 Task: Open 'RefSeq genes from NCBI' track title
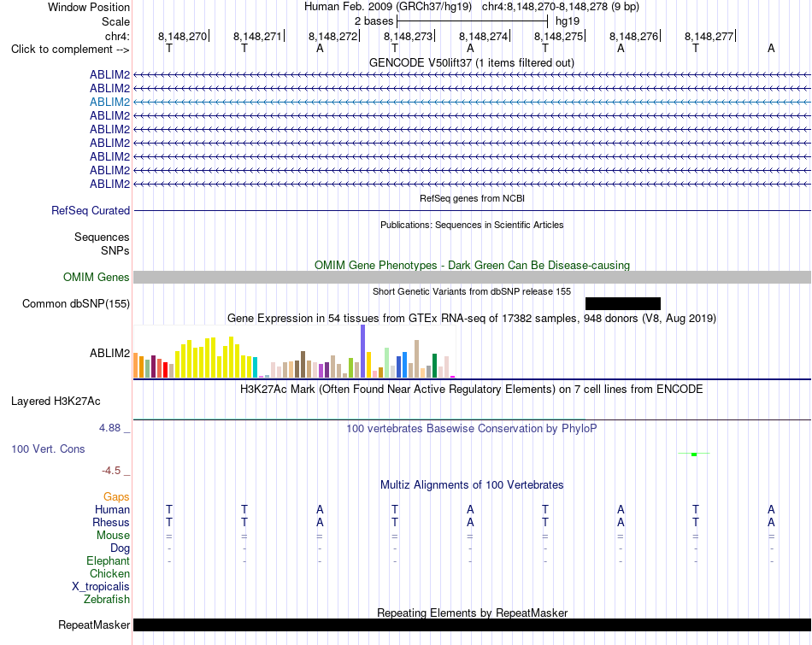[472, 198]
